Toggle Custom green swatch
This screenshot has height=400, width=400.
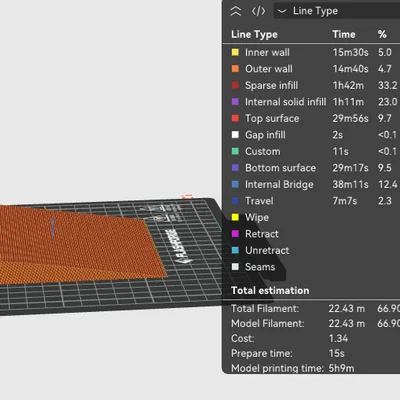[235, 151]
